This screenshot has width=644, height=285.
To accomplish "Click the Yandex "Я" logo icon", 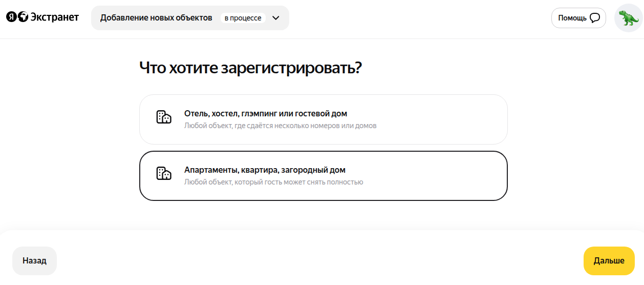I will tap(11, 17).
